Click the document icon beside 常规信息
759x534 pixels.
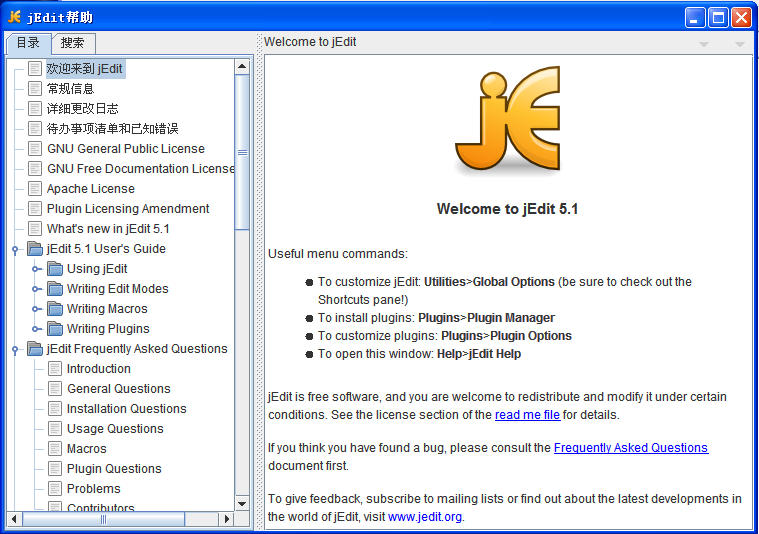click(x=35, y=89)
